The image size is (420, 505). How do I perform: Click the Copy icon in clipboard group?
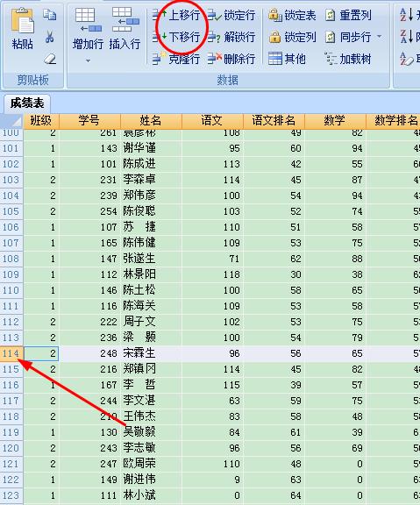[50, 15]
